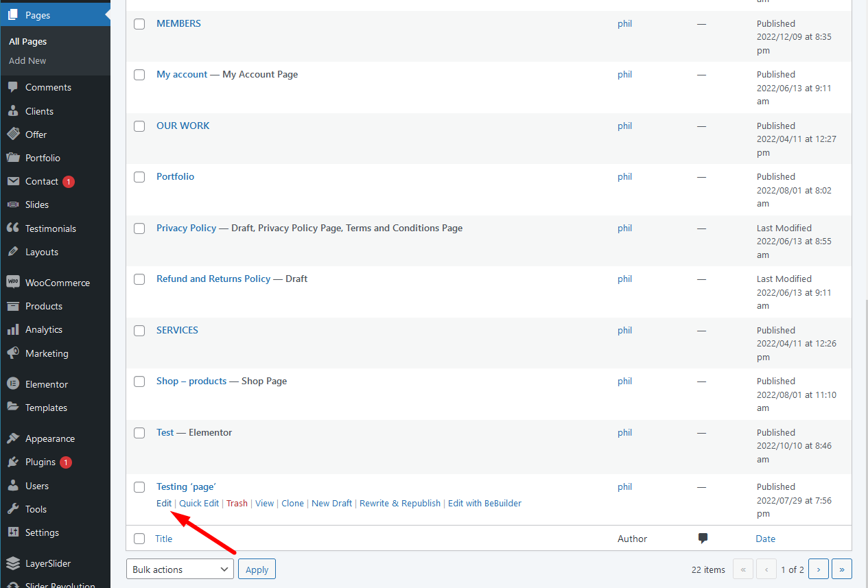Viewport: 868px width, 588px height.
Task: Click the comments column bubble icon in footer
Action: click(703, 539)
